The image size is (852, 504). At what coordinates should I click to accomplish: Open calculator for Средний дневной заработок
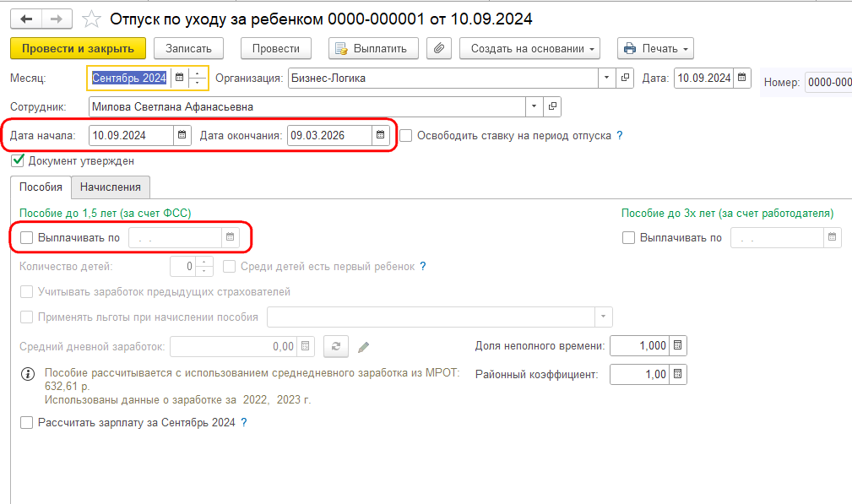[306, 346]
